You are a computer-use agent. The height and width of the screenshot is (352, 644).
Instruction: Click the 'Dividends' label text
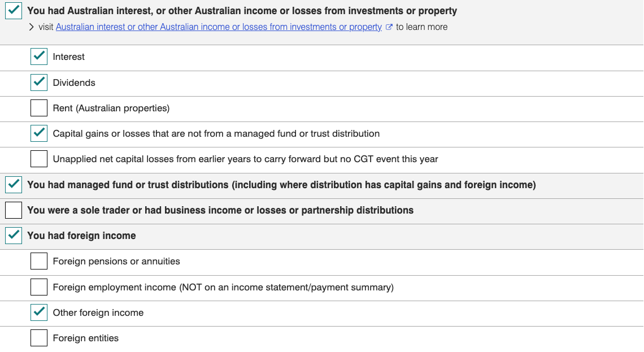[74, 82]
